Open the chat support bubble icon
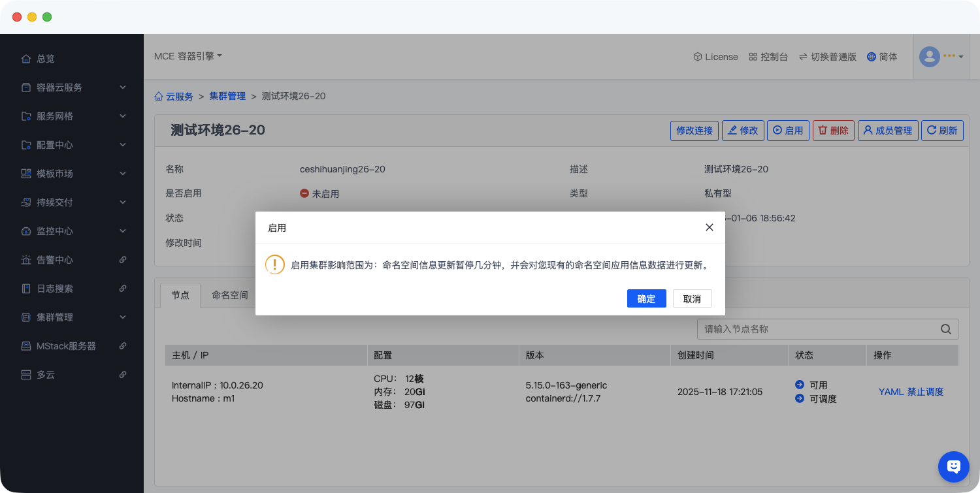 953,466
